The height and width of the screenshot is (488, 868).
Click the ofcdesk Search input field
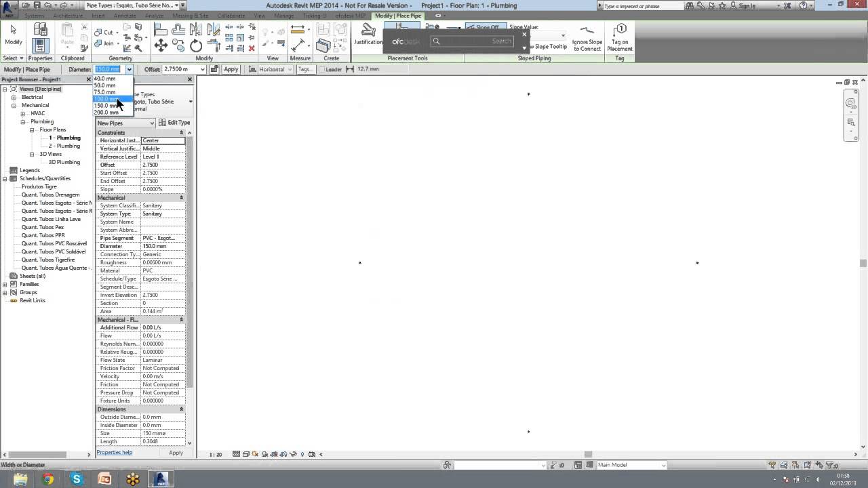pyautogui.click(x=472, y=41)
